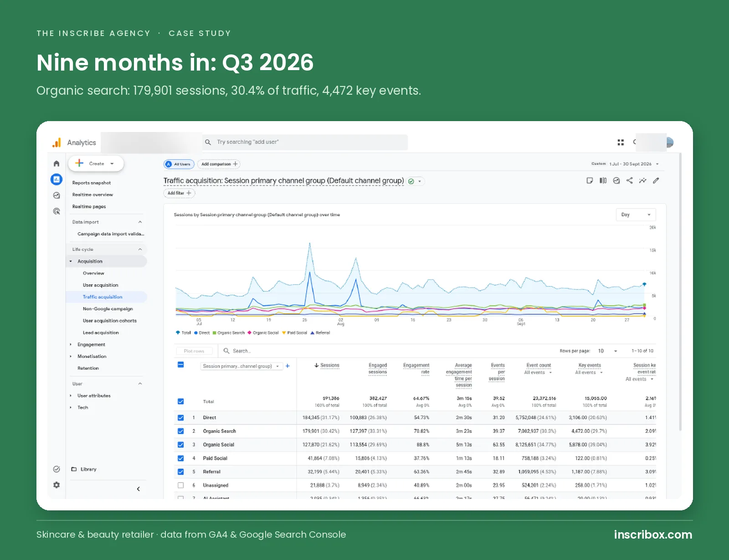Sort by Engaged sessions column header
This screenshot has height=560, width=729.
[x=378, y=369]
